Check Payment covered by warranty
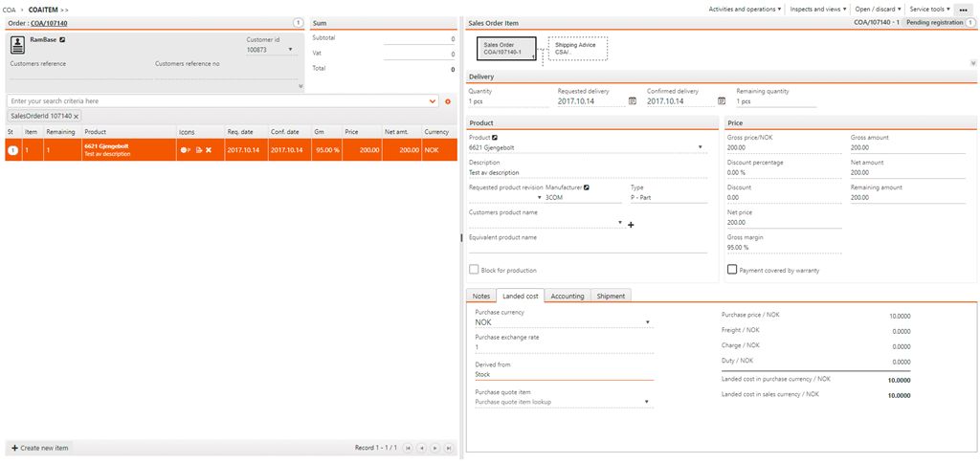Viewport: 980px width, 463px height. 732,270
